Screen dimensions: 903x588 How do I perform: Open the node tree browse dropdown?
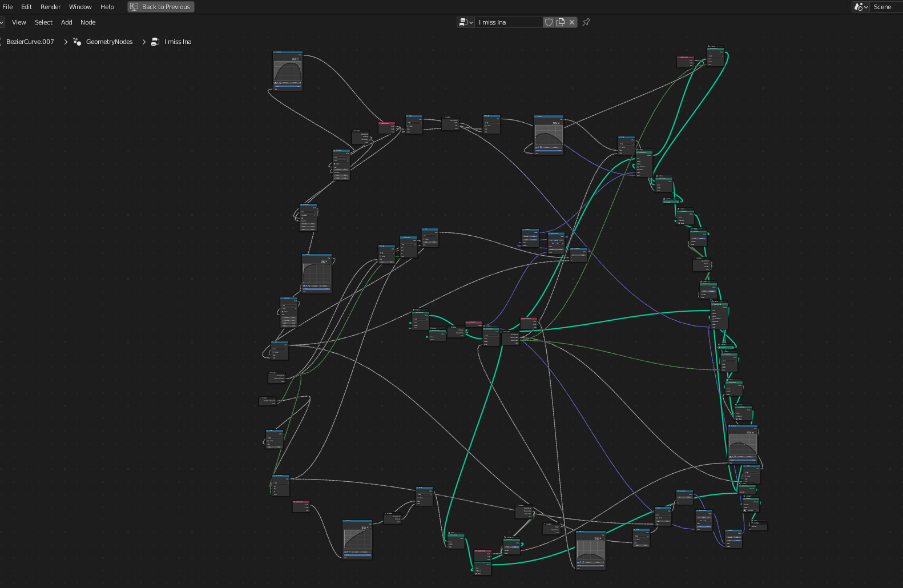coord(466,22)
